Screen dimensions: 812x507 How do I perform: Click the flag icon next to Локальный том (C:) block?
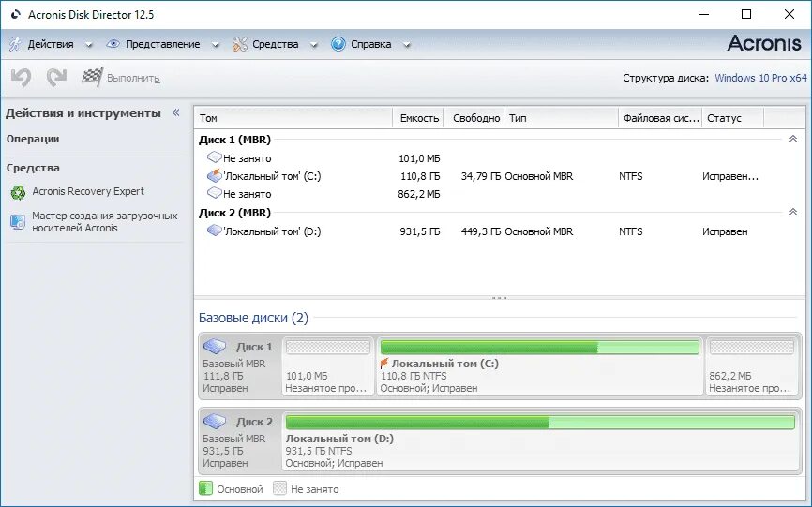tap(384, 364)
